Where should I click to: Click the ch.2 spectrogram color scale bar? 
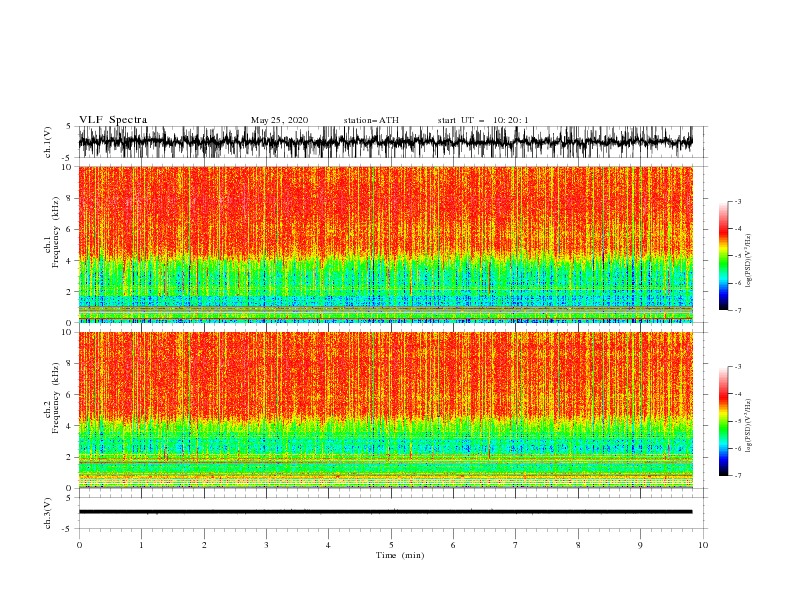[x=723, y=421]
